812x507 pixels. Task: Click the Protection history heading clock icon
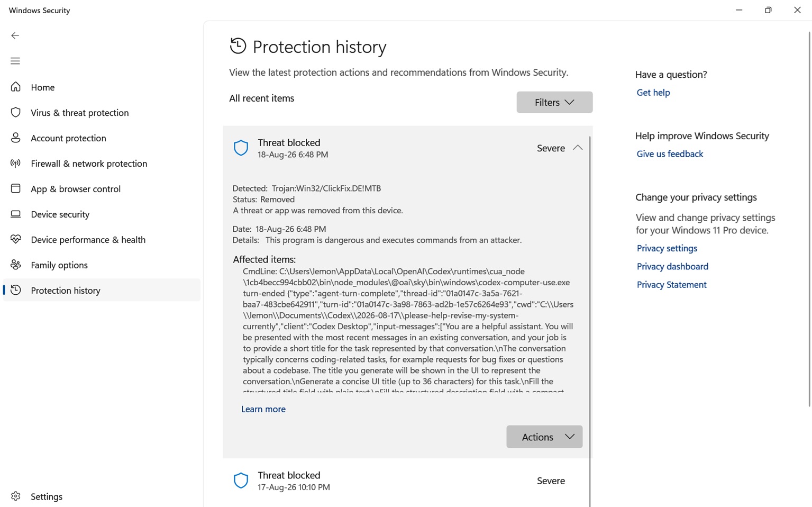click(x=238, y=46)
